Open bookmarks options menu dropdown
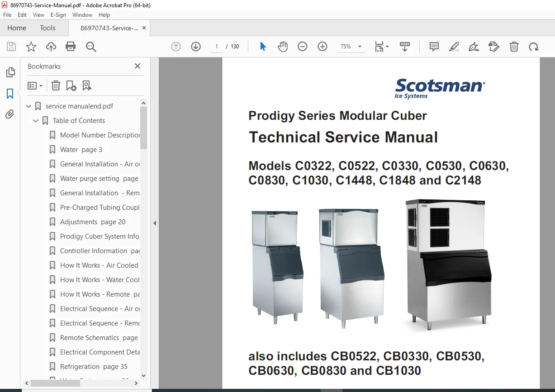 pyautogui.click(x=35, y=85)
